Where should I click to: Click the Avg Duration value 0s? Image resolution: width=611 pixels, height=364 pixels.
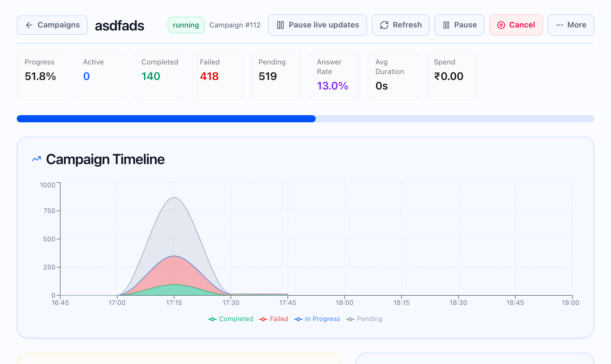tap(382, 86)
